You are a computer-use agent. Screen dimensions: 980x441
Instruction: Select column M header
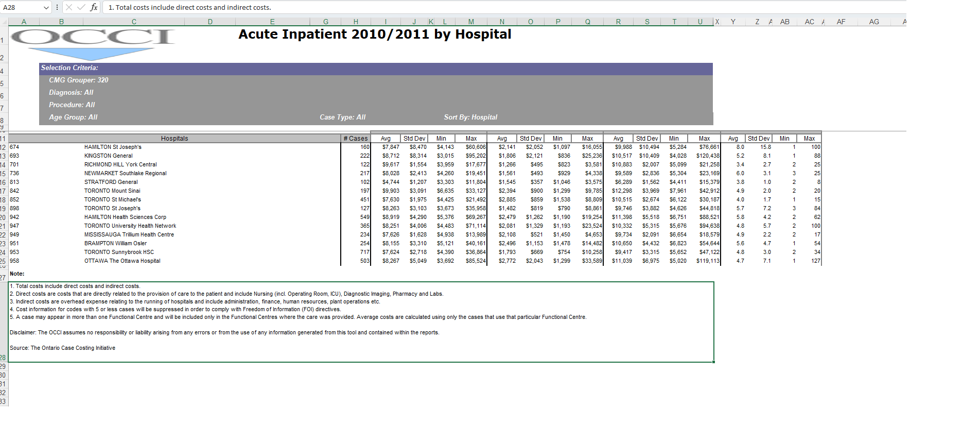471,22
